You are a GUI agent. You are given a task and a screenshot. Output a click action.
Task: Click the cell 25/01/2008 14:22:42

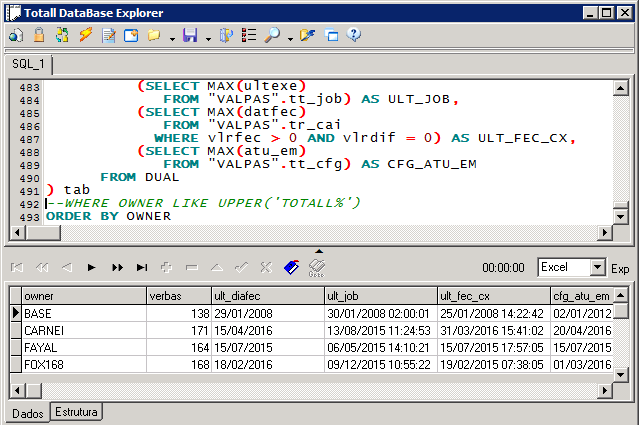point(494,313)
